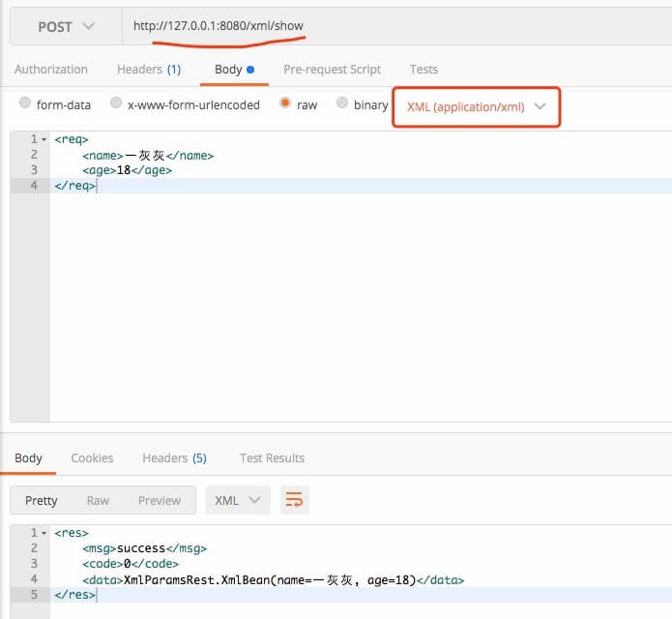Viewport: 672px width, 619px height.
Task: Open the response Headers (5) tab
Action: pos(174,458)
